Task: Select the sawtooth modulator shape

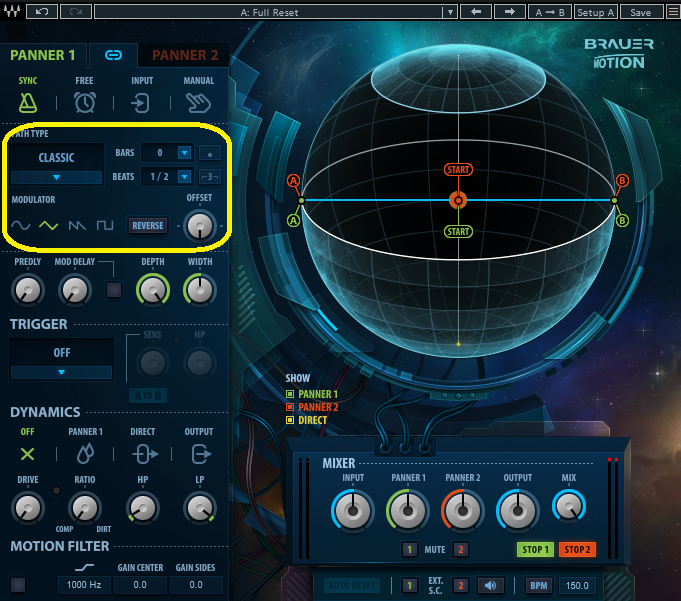Action: pos(77,226)
